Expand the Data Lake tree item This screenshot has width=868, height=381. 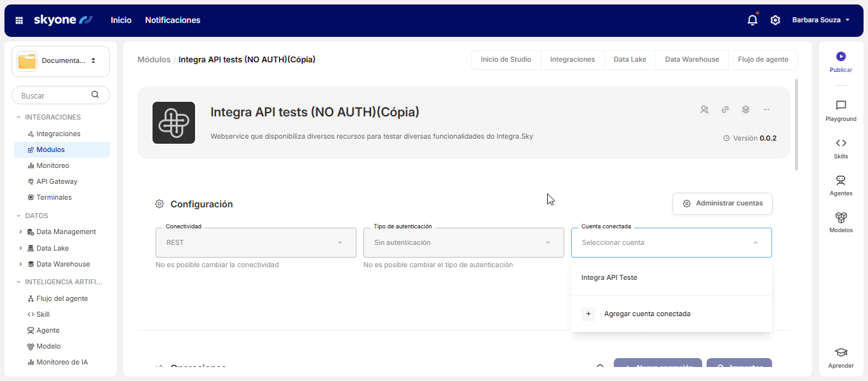(20, 248)
